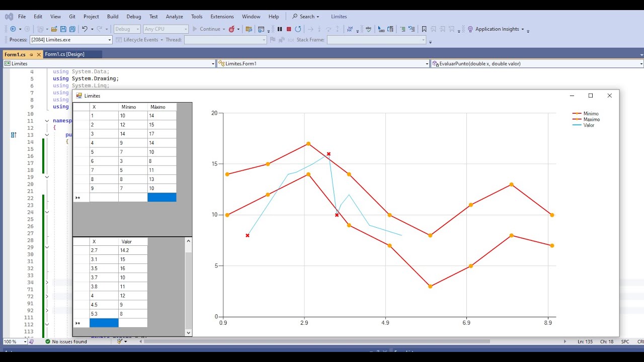Click the Mínimo legend entry

(586, 114)
